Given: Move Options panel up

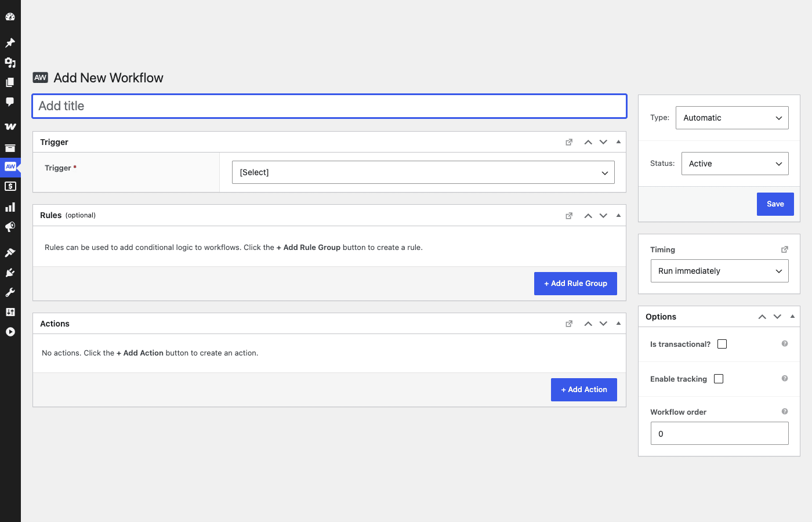Looking at the screenshot, I should tap(762, 317).
